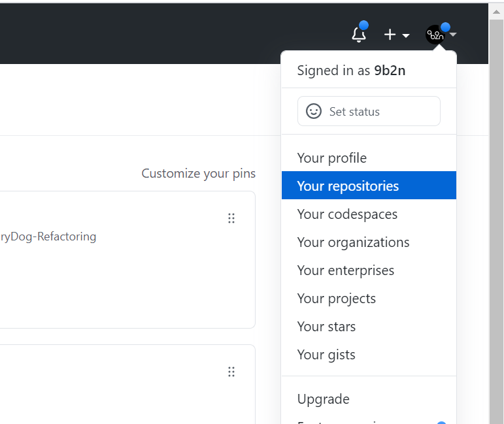Open Your codespaces menu entry

[369, 214]
